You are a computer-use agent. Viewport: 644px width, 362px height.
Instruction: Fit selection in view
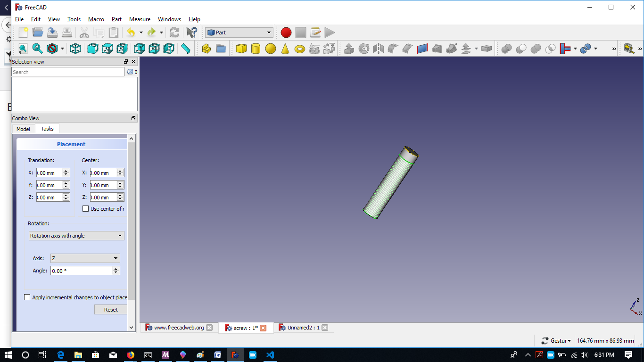(38, 49)
